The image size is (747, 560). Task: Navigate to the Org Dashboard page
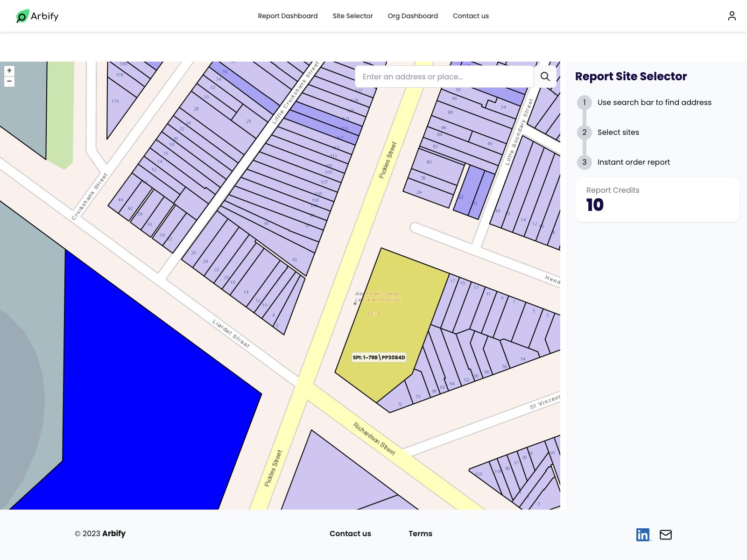pos(413,15)
